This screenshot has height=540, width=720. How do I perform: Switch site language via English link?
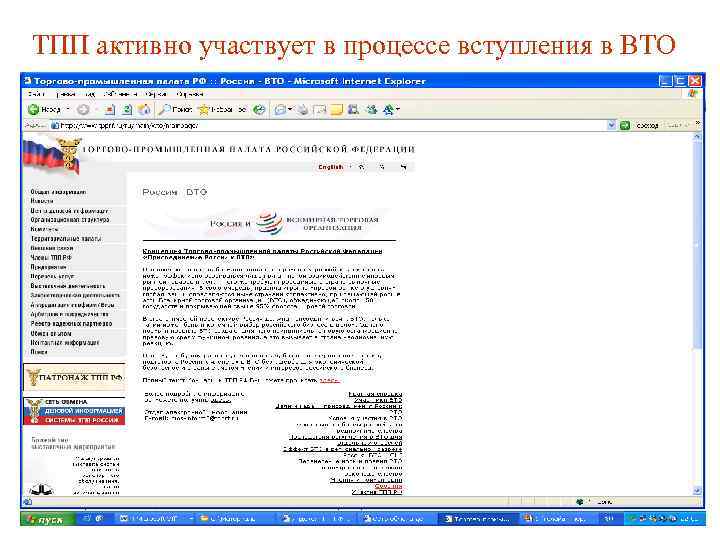pyautogui.click(x=330, y=167)
